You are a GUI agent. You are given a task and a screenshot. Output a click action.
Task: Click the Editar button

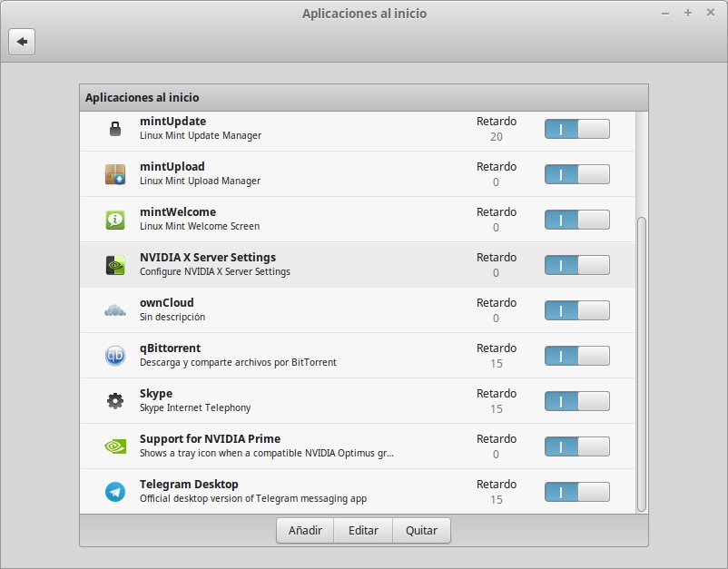point(363,531)
